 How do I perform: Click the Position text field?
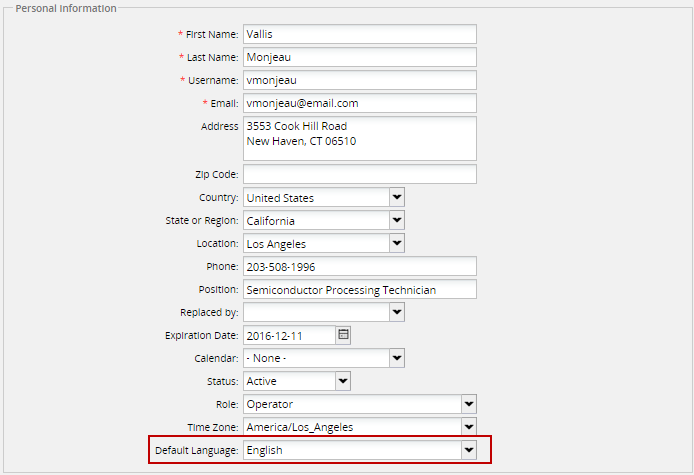point(359,289)
